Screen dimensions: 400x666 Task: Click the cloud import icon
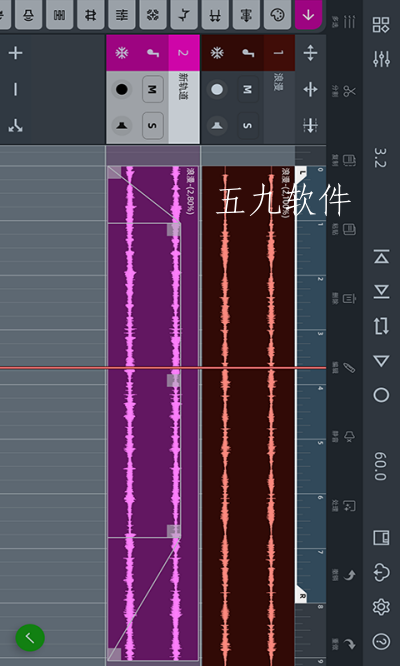pos(381,572)
